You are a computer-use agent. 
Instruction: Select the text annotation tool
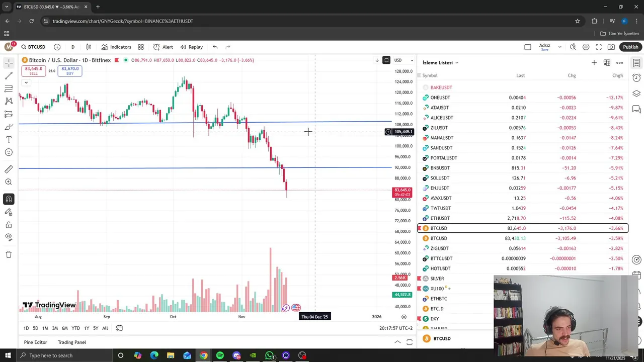9,139
